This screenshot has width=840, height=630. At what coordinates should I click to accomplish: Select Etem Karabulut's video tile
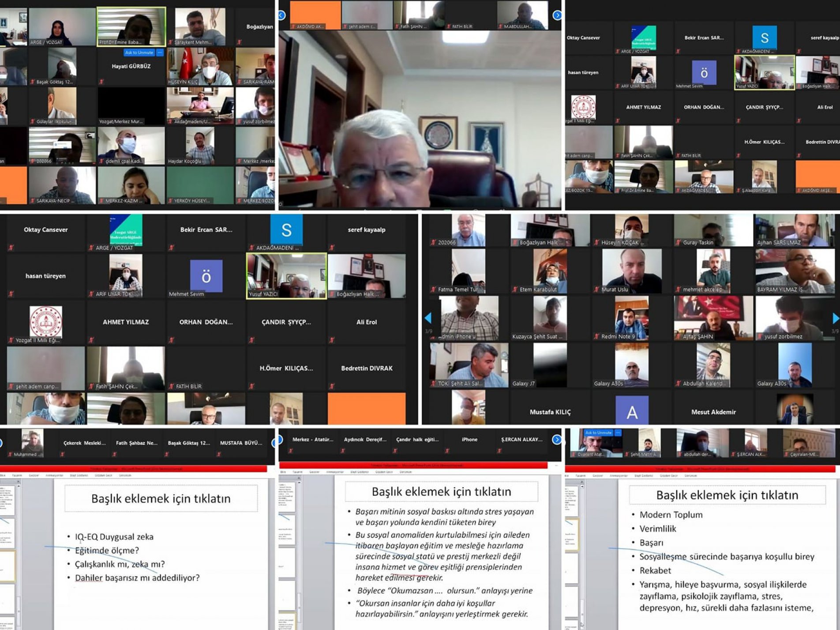tap(550, 271)
